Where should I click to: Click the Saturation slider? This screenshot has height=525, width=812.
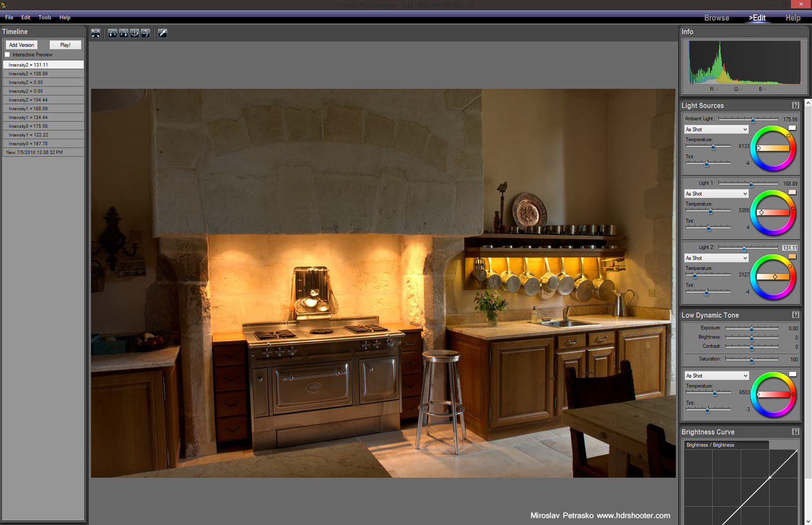(x=752, y=359)
